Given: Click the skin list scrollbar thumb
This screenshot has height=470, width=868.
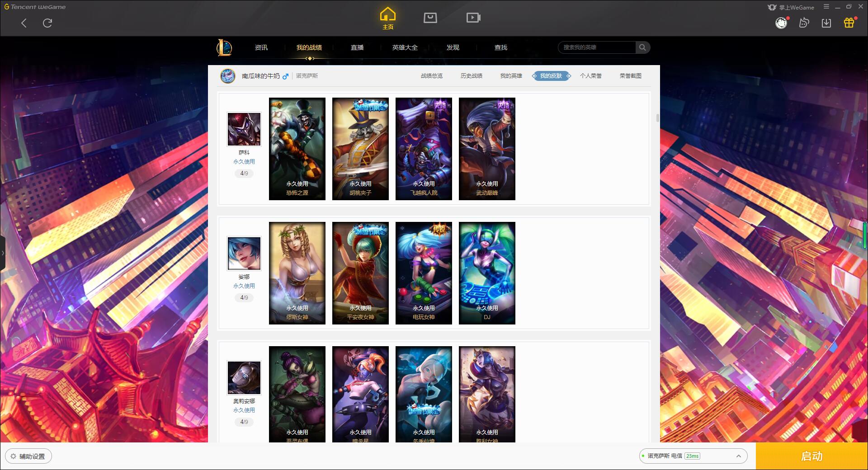Looking at the screenshot, I should [x=657, y=118].
